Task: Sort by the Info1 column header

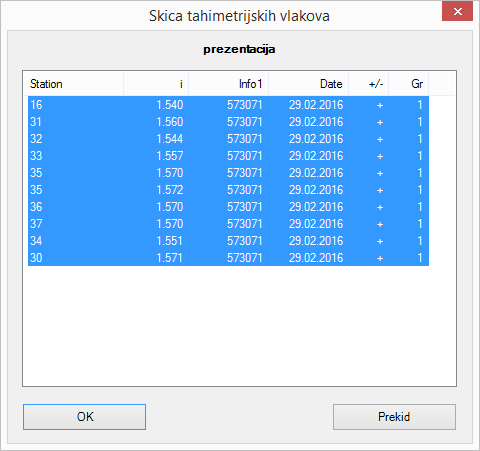Action: (229, 84)
